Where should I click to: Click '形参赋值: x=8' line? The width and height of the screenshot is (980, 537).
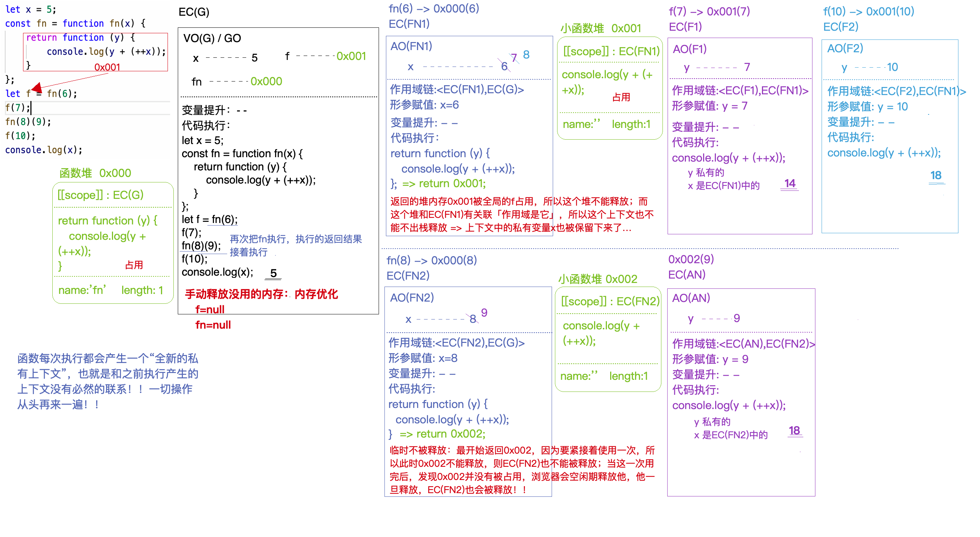tap(423, 358)
